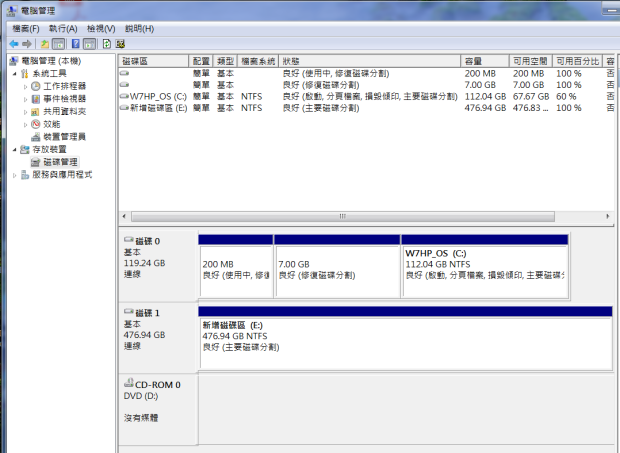
Task: Click the 112.04 GB capacity cell
Action: [x=485, y=96]
